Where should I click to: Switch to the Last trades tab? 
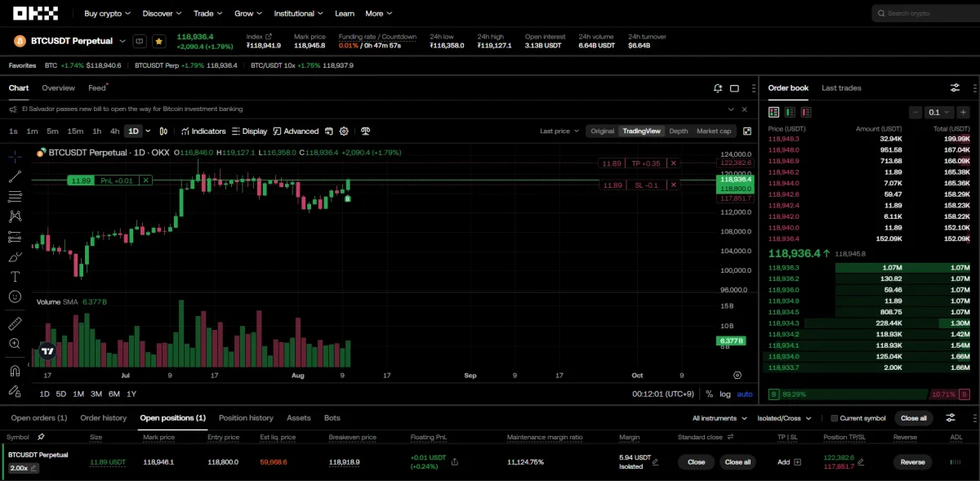pos(841,88)
